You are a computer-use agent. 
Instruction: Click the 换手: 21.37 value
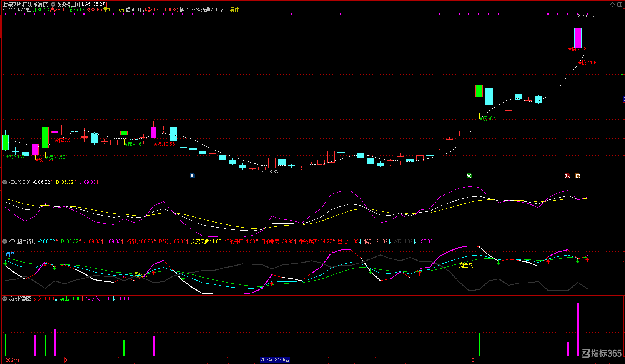coord(377,241)
